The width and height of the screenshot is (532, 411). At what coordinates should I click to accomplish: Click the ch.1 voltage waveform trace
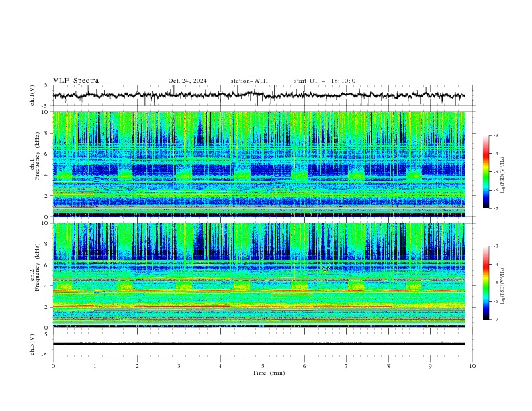point(259,95)
